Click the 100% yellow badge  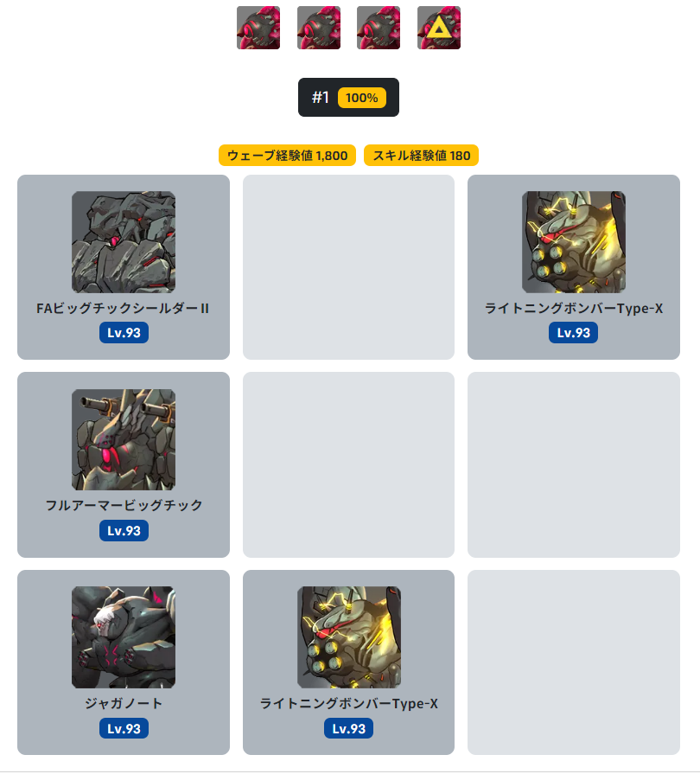361,98
